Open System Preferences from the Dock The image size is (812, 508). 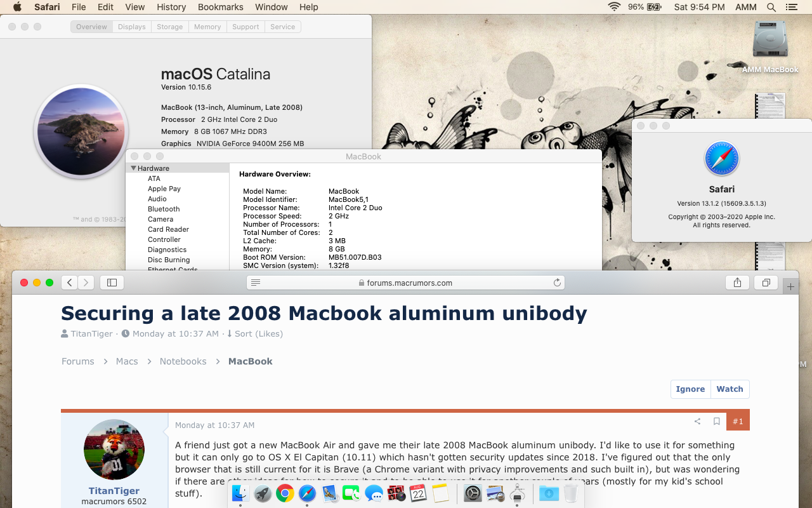[473, 493]
